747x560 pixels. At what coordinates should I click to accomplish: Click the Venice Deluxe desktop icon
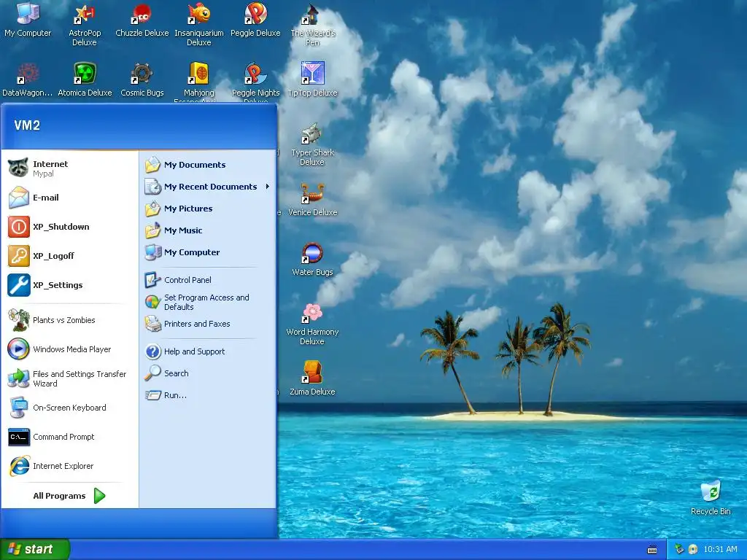312,199
